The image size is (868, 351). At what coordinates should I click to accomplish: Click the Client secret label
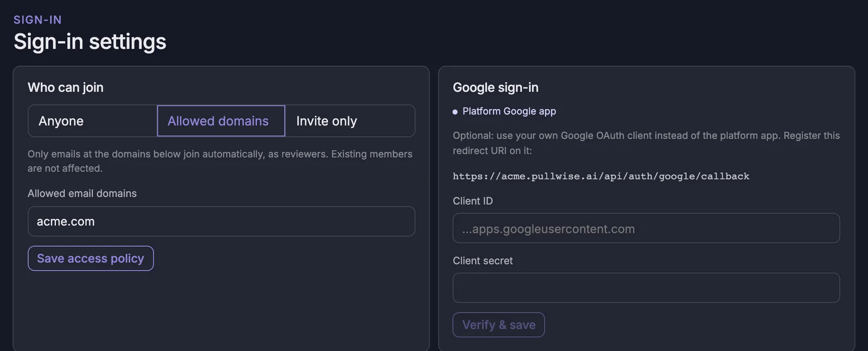coord(483,261)
